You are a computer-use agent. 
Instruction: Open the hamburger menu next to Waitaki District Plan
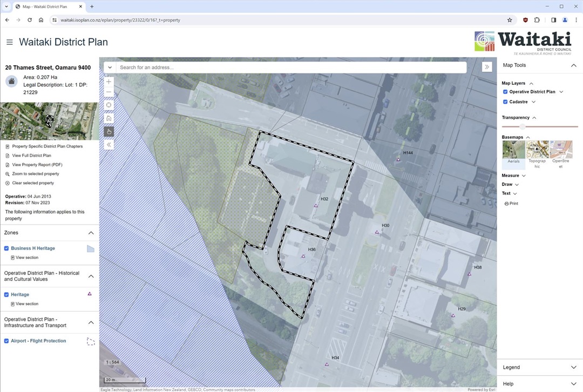9,42
